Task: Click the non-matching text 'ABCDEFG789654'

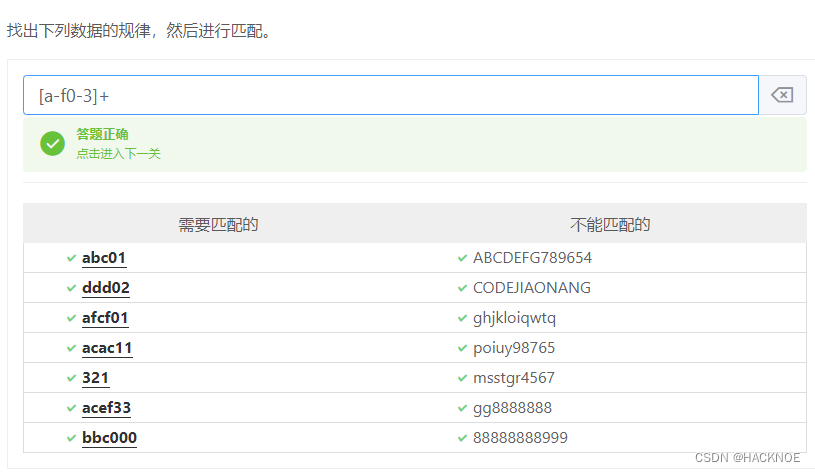Action: point(532,258)
